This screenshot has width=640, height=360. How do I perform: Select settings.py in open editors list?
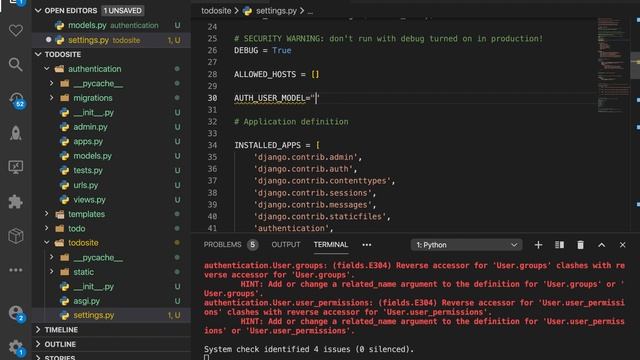coord(111,40)
